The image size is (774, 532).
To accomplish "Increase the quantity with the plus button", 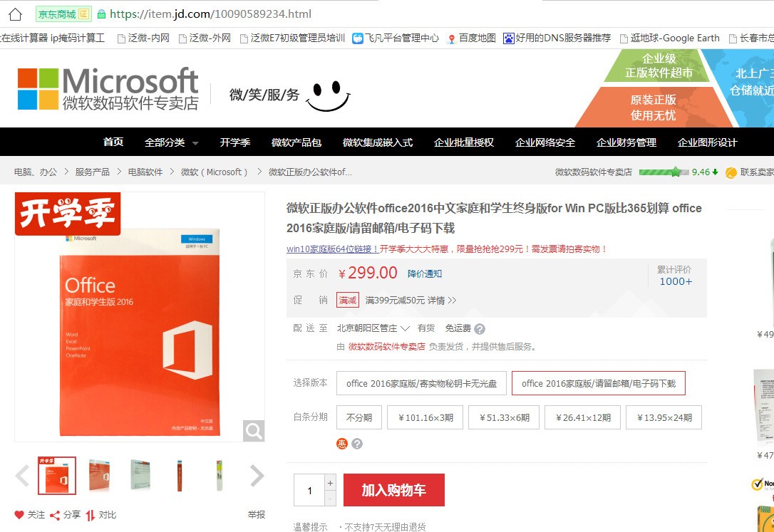I will [330, 483].
